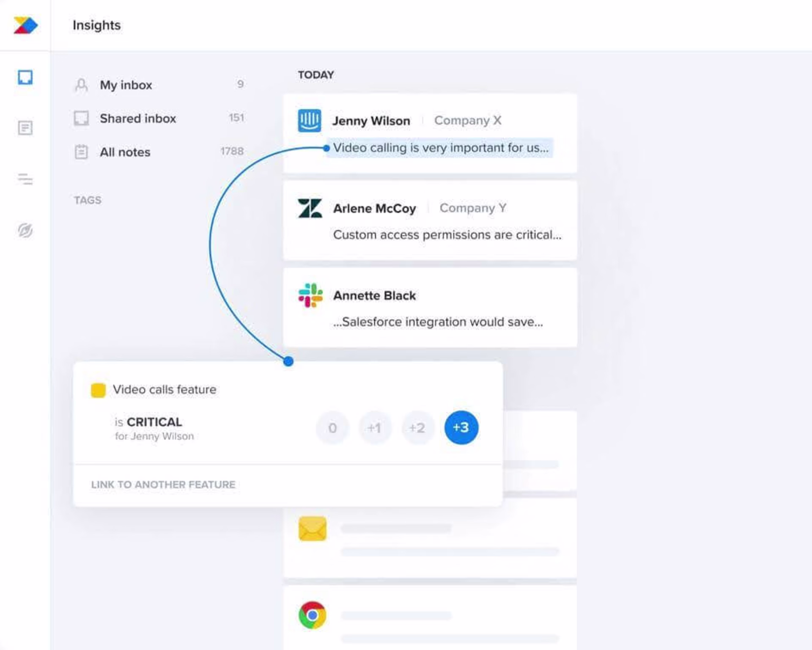Open the notes document sidebar icon
This screenshot has height=650, width=812.
(x=25, y=128)
